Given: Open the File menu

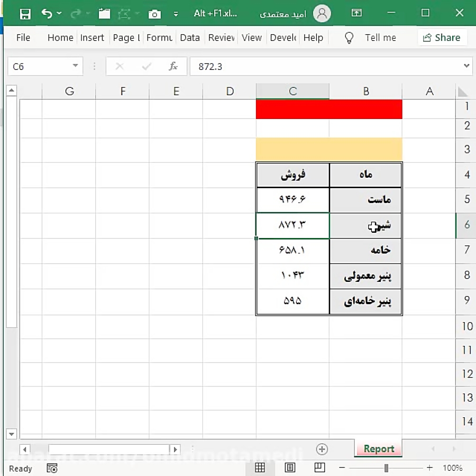Looking at the screenshot, I should (x=23, y=38).
